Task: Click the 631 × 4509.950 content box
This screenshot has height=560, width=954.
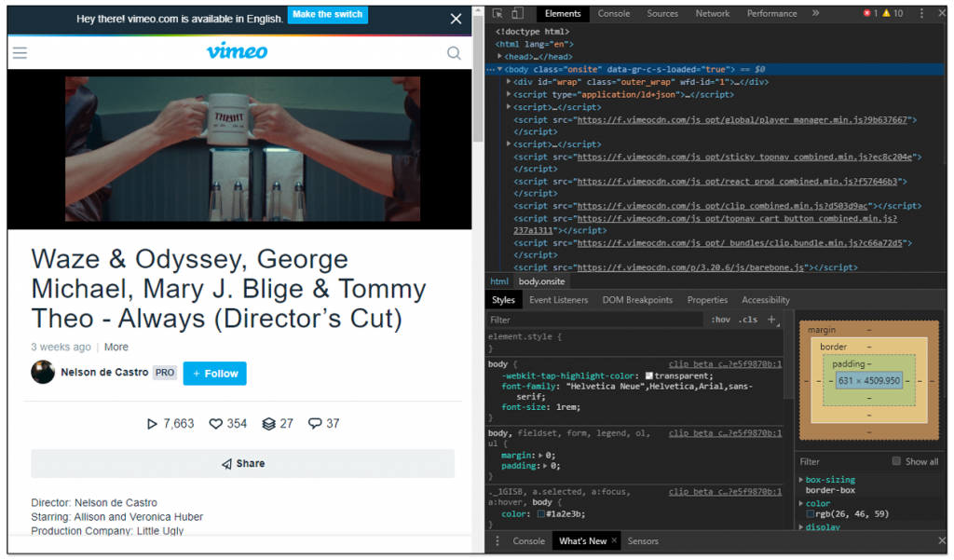Action: [x=869, y=381]
